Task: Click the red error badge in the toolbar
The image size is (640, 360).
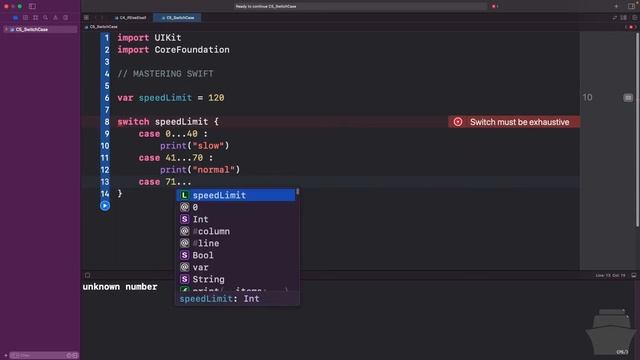Action: point(494,6)
